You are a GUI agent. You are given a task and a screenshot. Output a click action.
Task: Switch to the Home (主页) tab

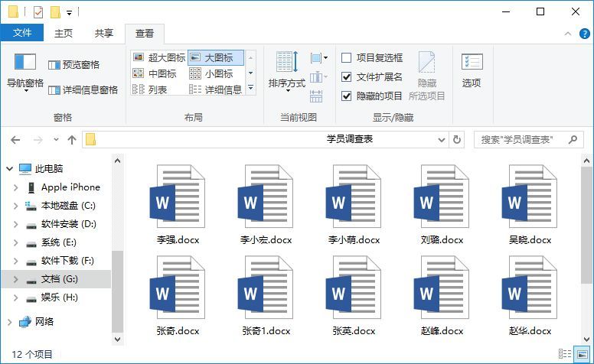pyautogui.click(x=64, y=34)
